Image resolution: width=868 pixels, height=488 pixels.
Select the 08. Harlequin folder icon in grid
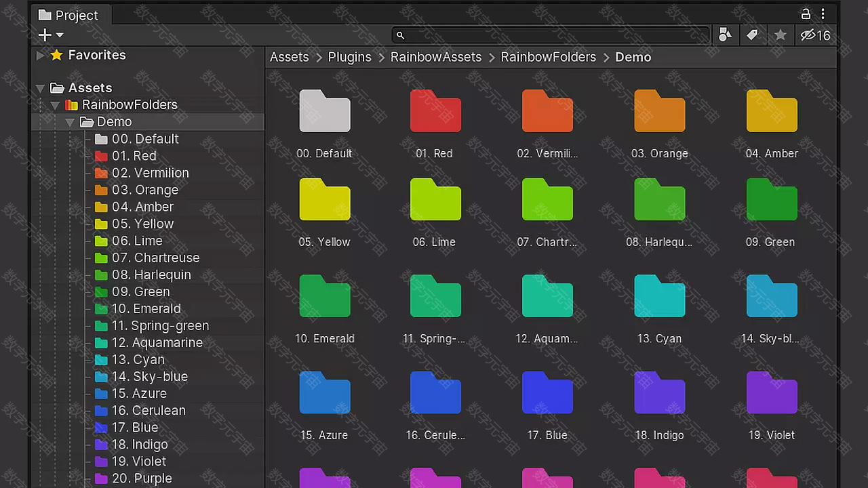pos(660,199)
